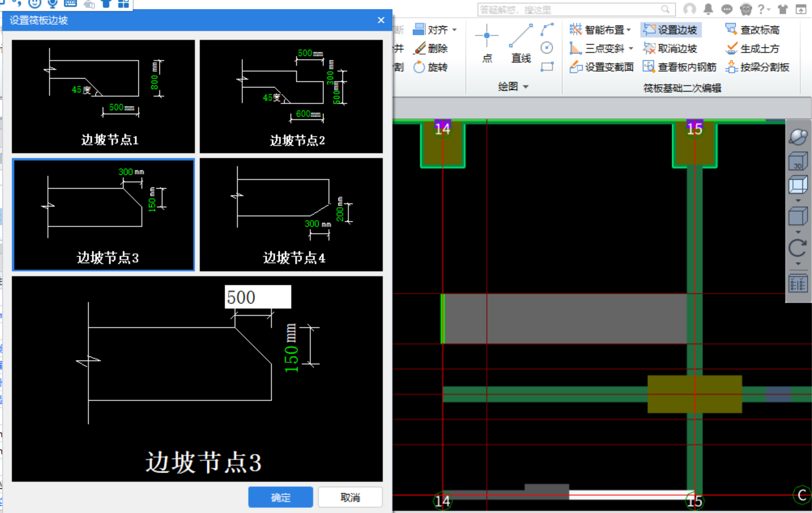Click the dynamic orbit view globe icon
812x513 pixels.
[798, 137]
